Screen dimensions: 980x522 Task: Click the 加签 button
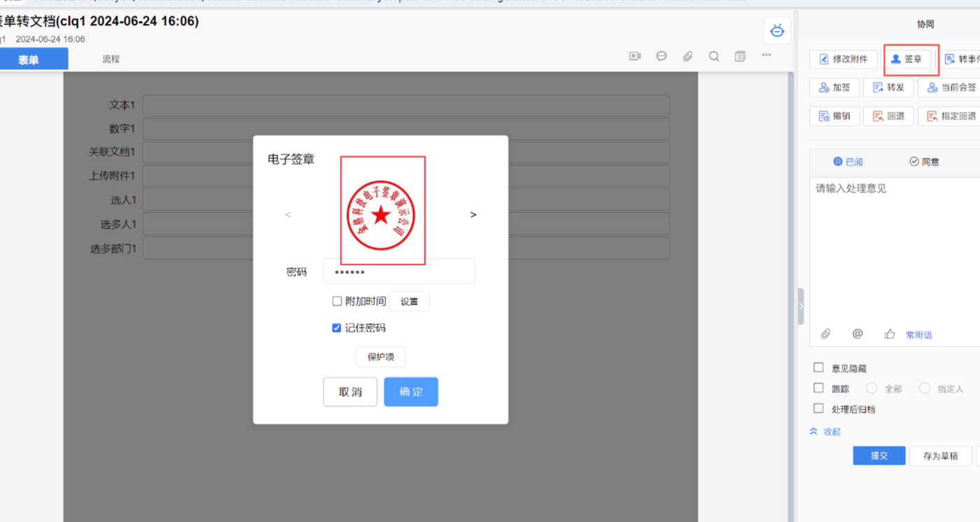[x=835, y=87]
